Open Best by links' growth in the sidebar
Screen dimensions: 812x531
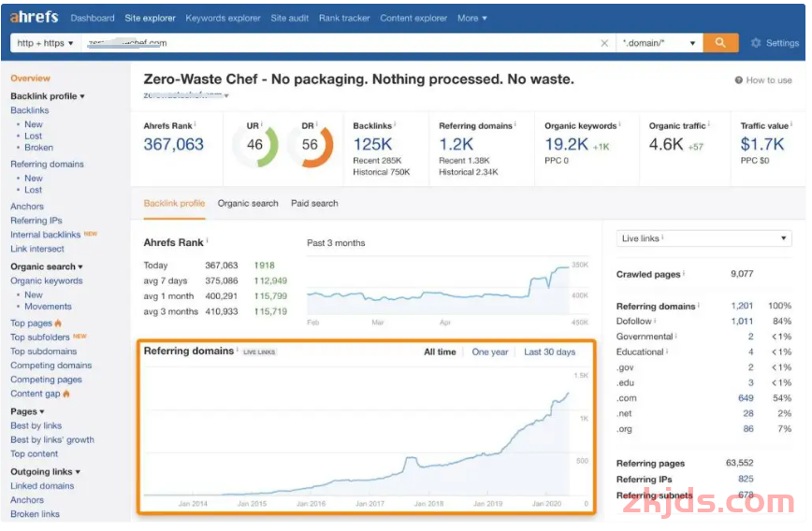click(x=52, y=442)
